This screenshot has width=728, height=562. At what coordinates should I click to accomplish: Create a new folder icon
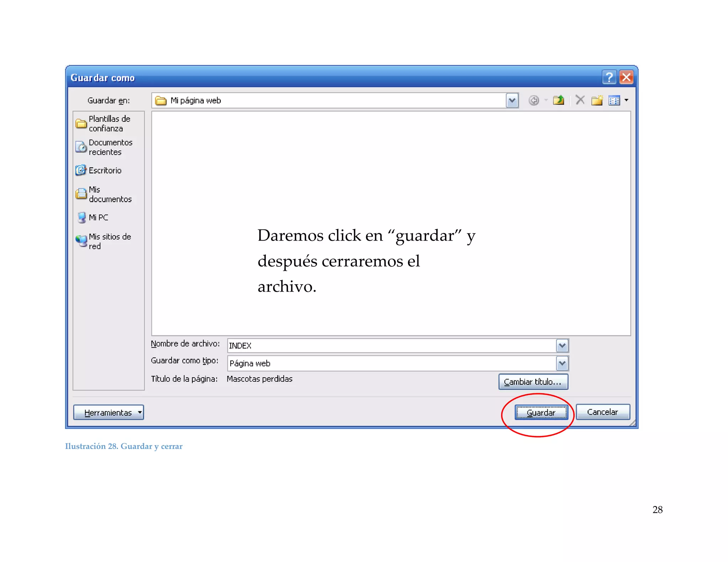coord(597,101)
